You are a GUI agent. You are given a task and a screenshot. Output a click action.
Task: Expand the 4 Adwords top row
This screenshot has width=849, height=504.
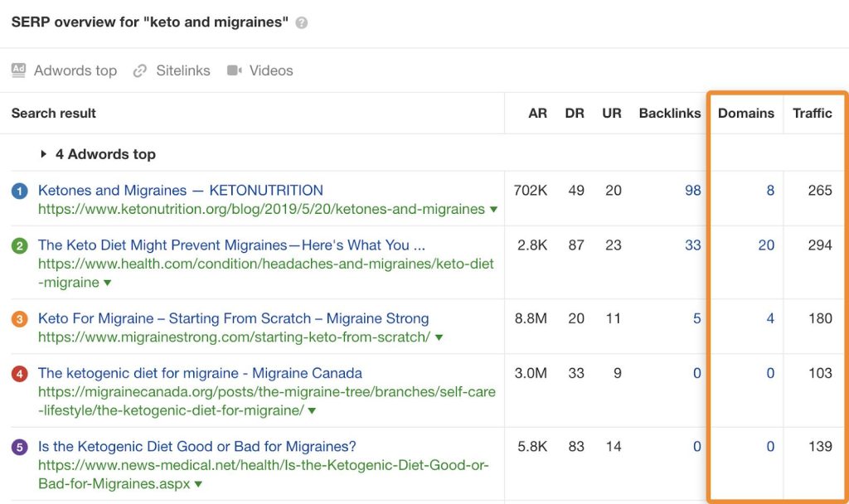coord(43,154)
